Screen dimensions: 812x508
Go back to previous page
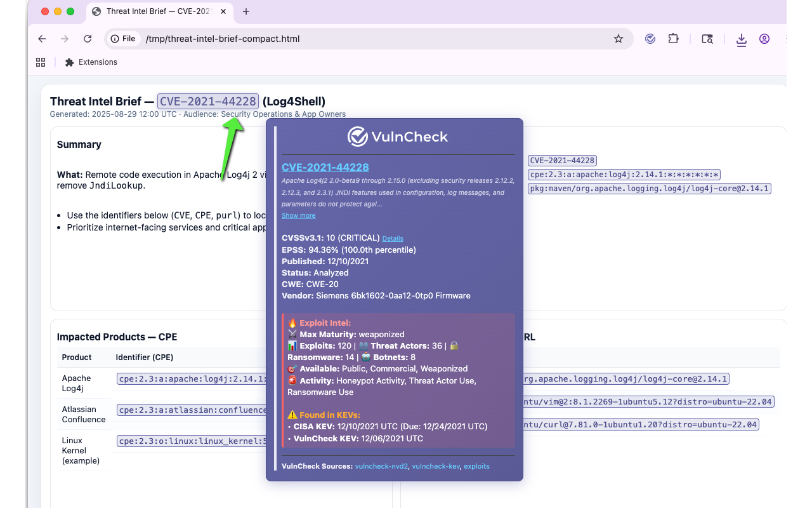(x=42, y=39)
